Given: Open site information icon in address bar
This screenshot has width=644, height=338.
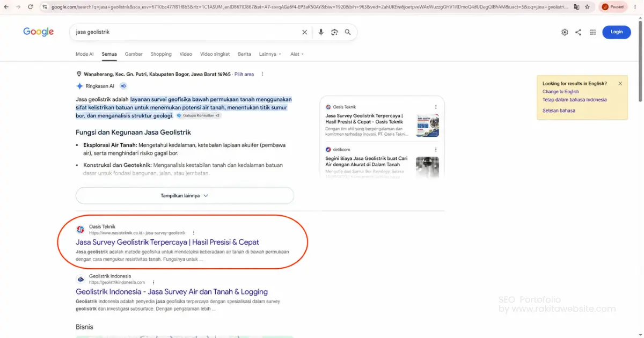Looking at the screenshot, I should (45, 7).
